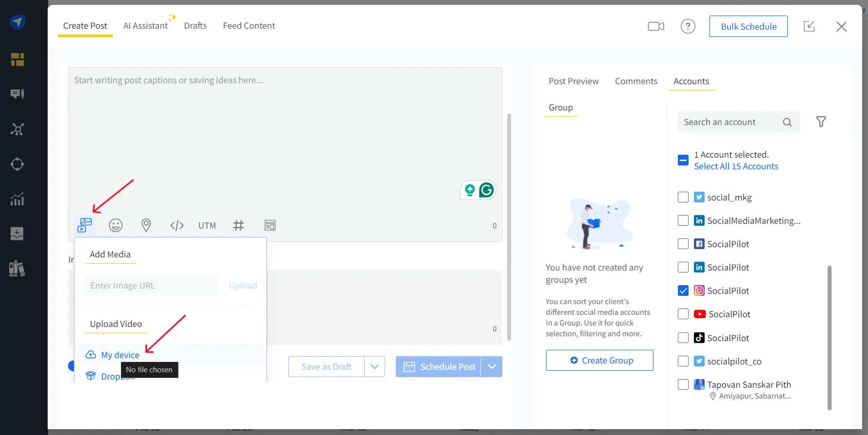Switch to the Comments tab
868x435 pixels.
click(636, 81)
